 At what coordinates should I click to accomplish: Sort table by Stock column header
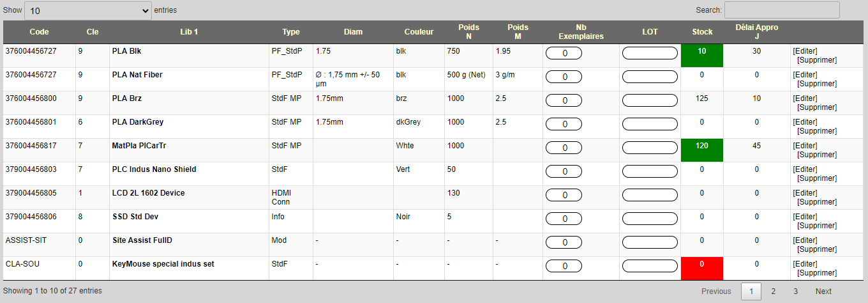(702, 32)
